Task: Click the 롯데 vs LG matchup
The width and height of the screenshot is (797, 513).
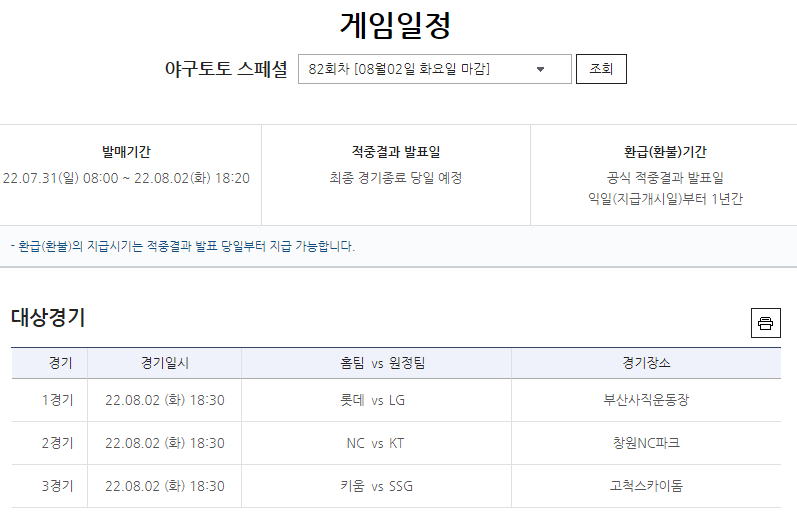Action: coord(373,400)
